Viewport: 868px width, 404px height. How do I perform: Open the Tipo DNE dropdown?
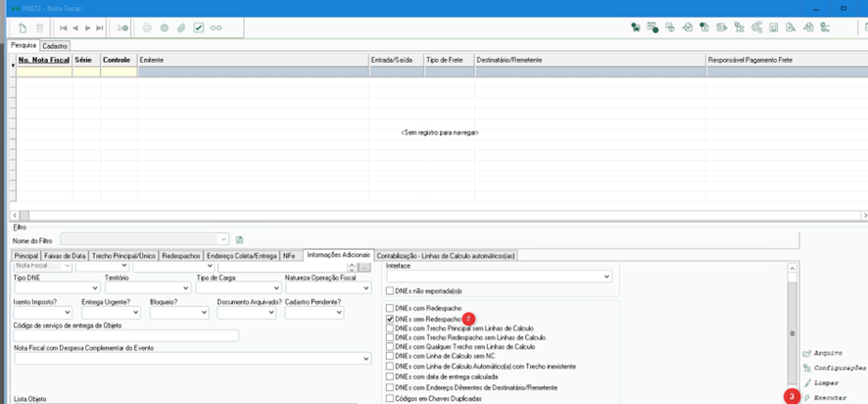pos(95,288)
